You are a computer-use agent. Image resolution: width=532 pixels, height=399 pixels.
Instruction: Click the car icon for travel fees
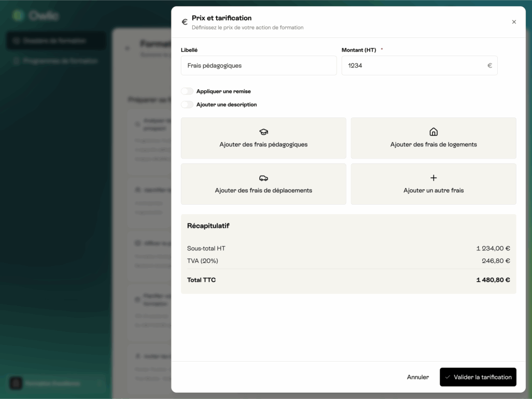(263, 178)
